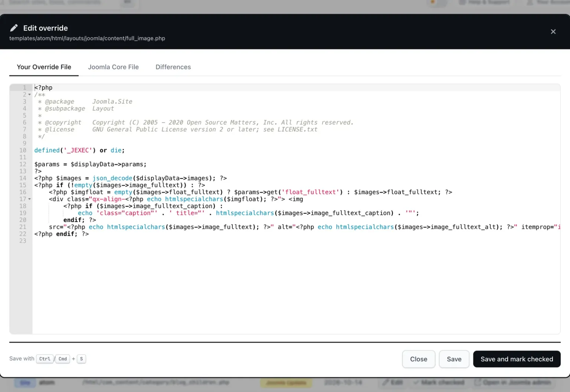Click the @package Joomla.Site comment line

pos(85,102)
